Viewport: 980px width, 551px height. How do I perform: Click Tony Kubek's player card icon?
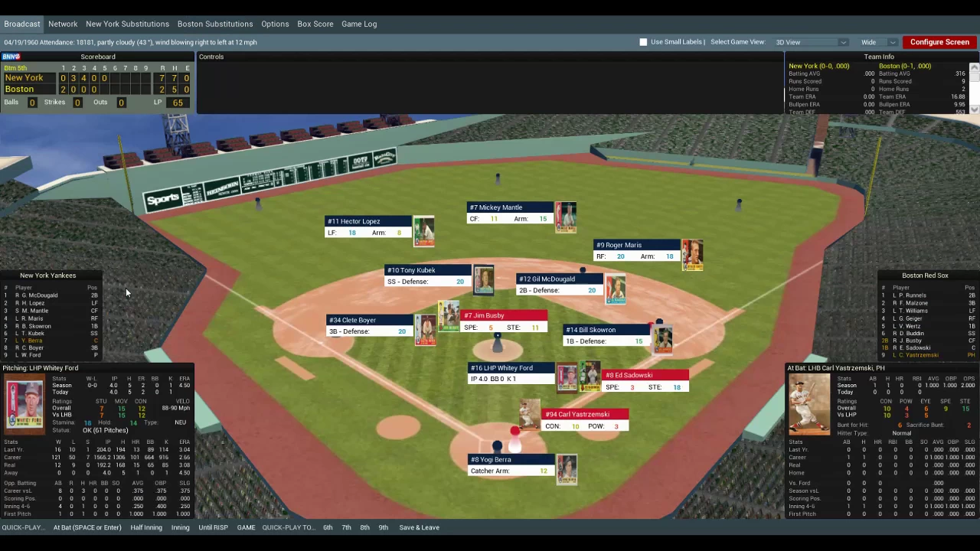point(483,280)
